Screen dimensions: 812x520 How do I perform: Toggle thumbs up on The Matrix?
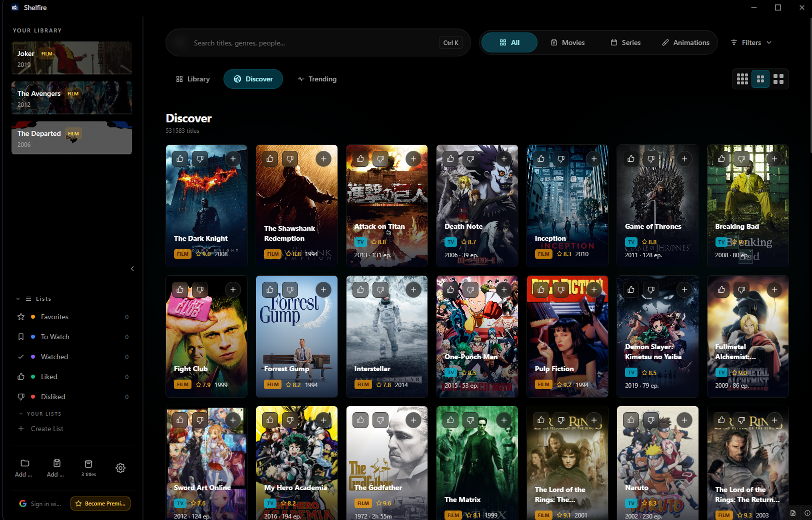click(x=450, y=420)
